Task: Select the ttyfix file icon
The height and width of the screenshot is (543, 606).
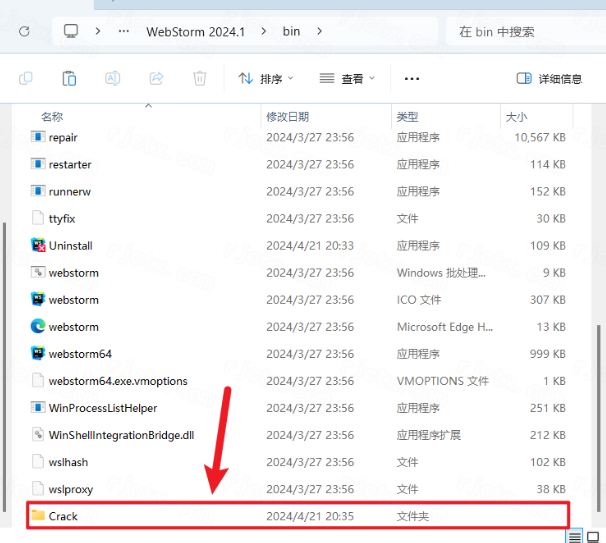Action: pos(38,218)
